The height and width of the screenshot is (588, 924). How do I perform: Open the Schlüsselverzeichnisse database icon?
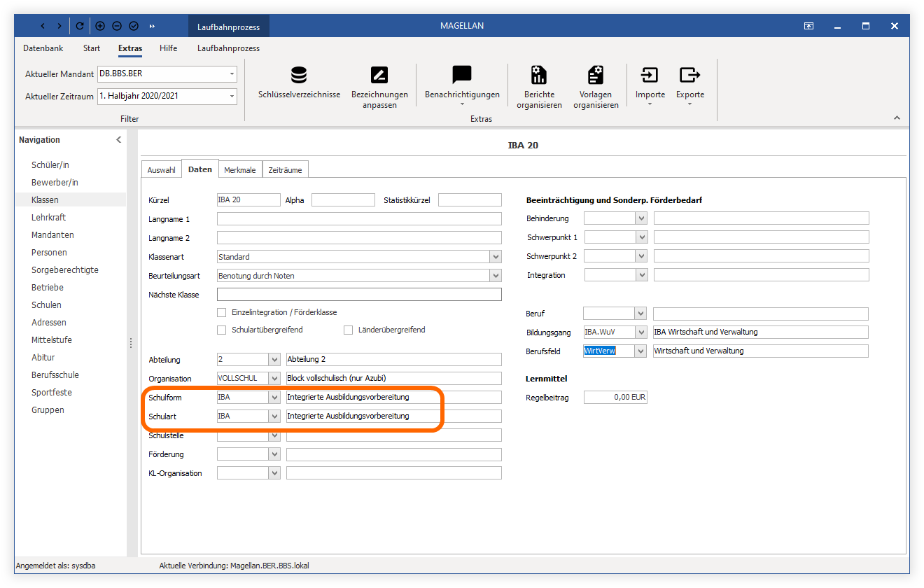[x=299, y=75]
